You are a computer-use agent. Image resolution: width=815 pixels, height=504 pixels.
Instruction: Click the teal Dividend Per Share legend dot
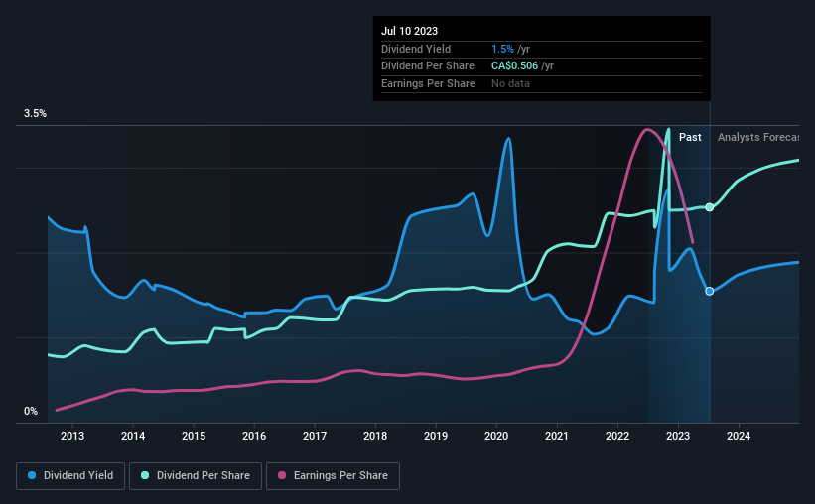pos(145,475)
